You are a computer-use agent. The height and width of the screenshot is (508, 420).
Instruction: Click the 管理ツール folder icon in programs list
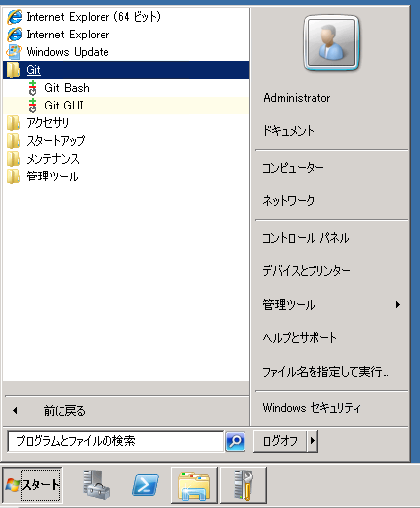[x=13, y=177]
